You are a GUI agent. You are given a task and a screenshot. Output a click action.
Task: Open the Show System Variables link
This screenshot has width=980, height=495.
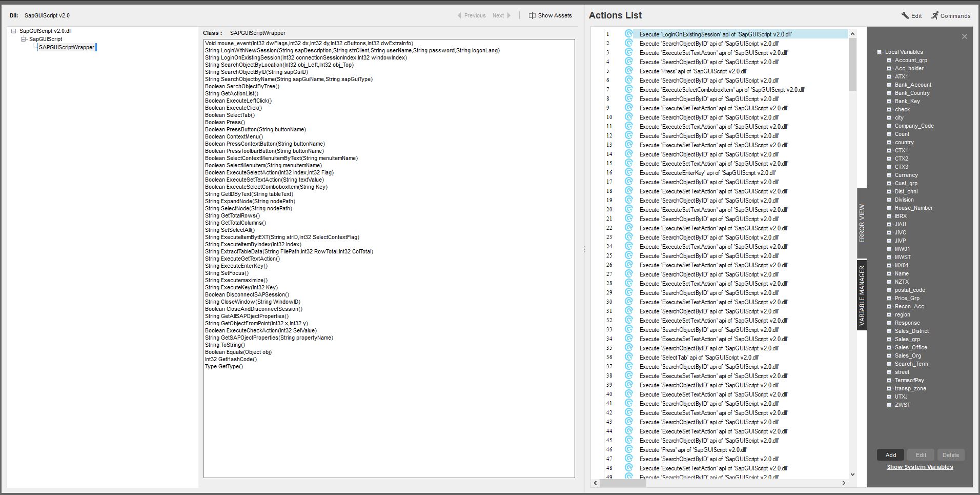pyautogui.click(x=920, y=467)
